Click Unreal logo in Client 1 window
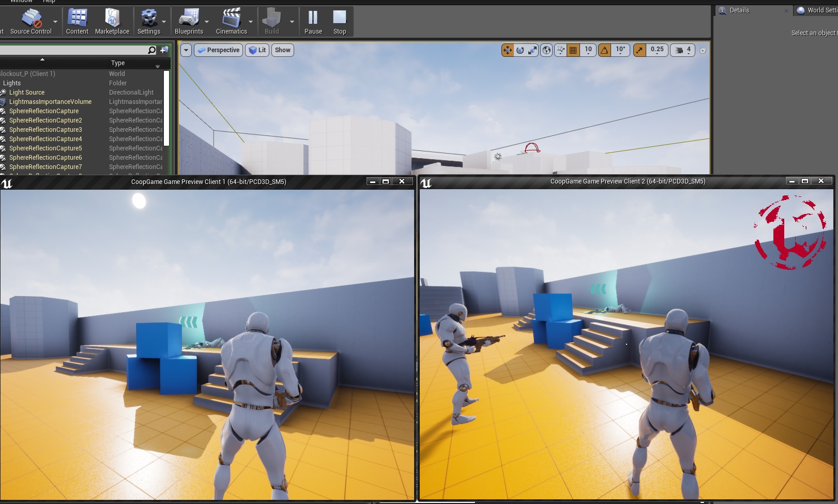Viewport: 838px width, 504px height. pos(7,183)
